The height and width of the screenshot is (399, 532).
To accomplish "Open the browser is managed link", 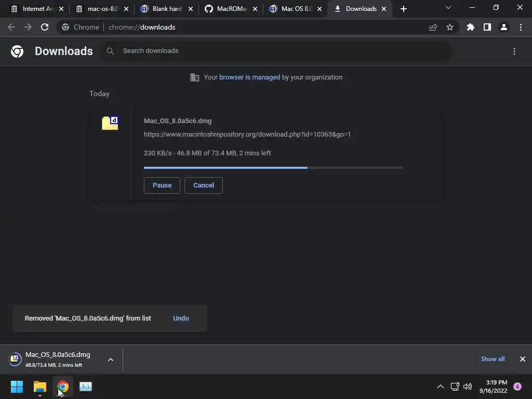I will [249, 77].
